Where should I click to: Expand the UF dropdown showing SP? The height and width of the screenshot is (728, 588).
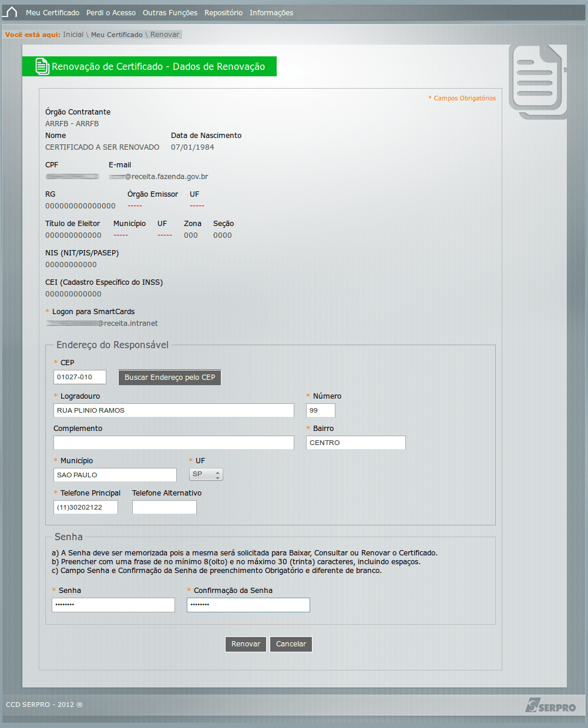click(x=206, y=474)
